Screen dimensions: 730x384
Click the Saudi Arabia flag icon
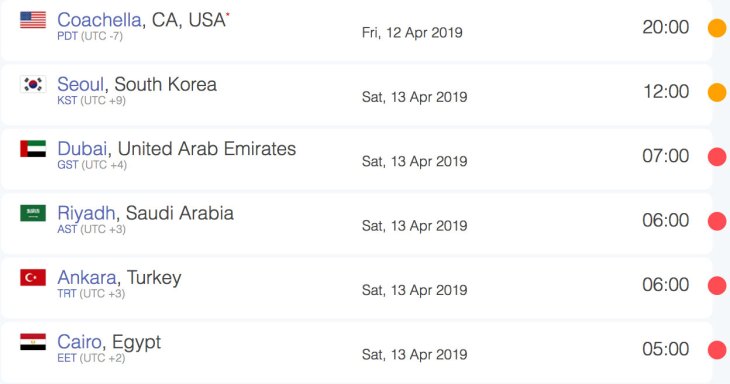pyautogui.click(x=33, y=213)
